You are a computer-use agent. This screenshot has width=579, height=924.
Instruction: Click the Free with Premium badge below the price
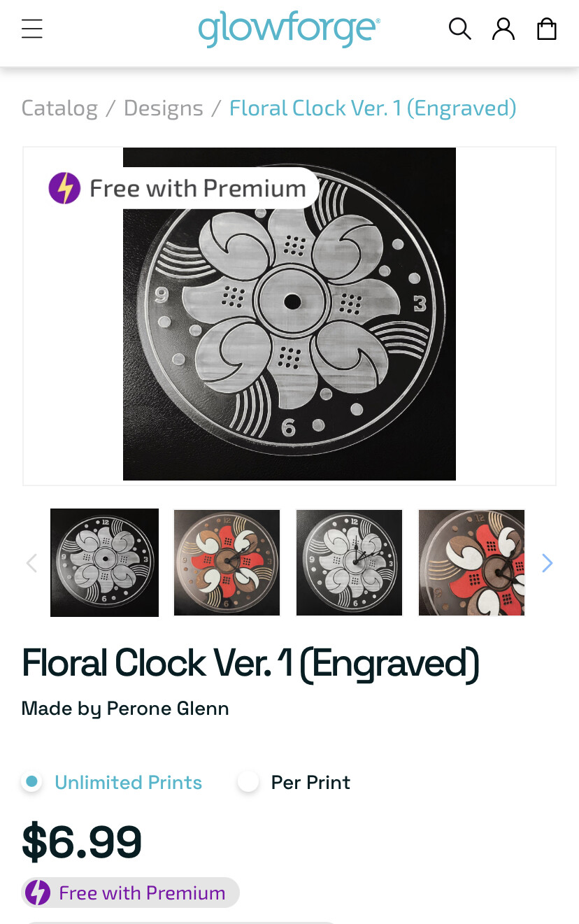click(x=130, y=893)
